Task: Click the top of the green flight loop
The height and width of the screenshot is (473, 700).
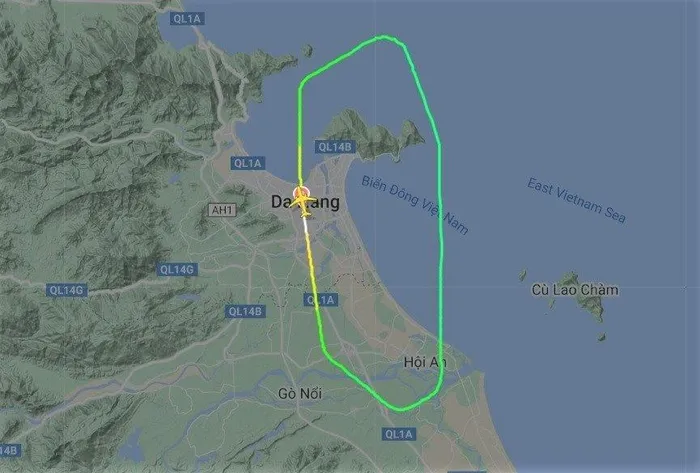Action: pyautogui.click(x=383, y=37)
